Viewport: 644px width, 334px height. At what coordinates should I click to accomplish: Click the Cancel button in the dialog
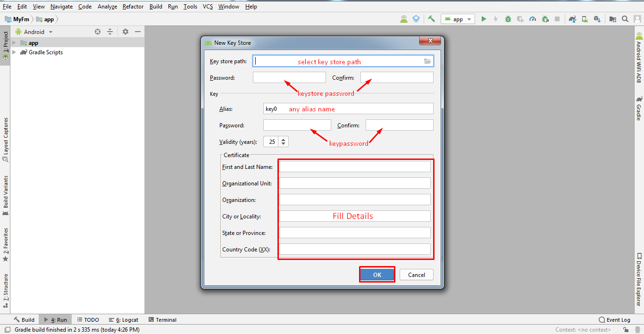click(416, 275)
